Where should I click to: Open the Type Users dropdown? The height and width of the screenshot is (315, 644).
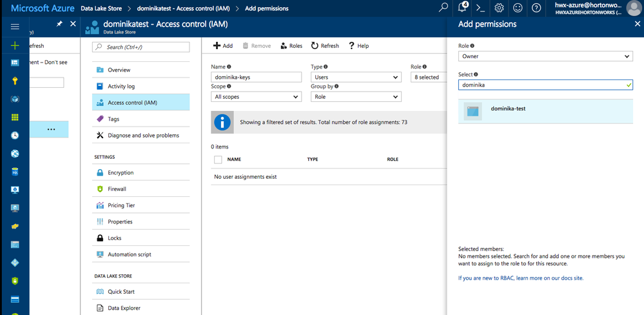tap(356, 77)
